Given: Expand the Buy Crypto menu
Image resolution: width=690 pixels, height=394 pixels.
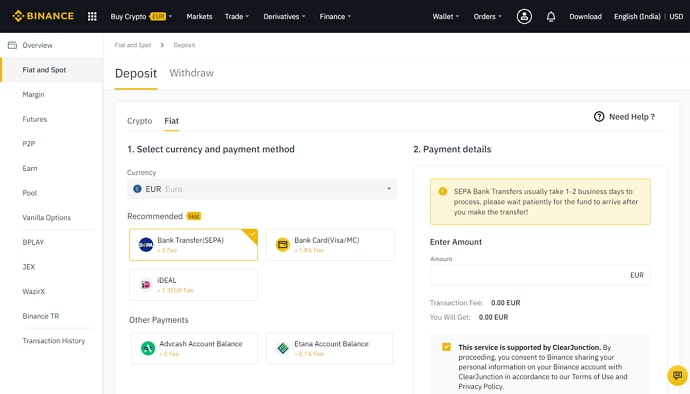Looking at the screenshot, I should click(141, 16).
